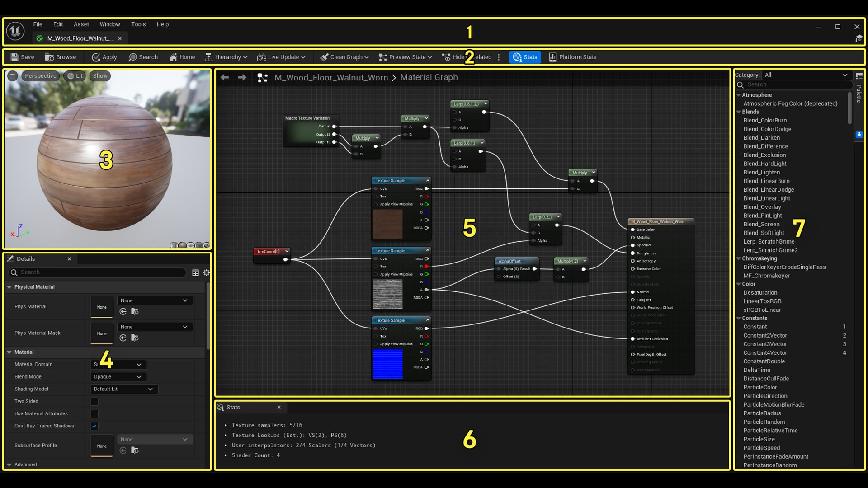The height and width of the screenshot is (488, 868).
Task: Toggle Use Material Attributes checkbox
Action: 94,413
